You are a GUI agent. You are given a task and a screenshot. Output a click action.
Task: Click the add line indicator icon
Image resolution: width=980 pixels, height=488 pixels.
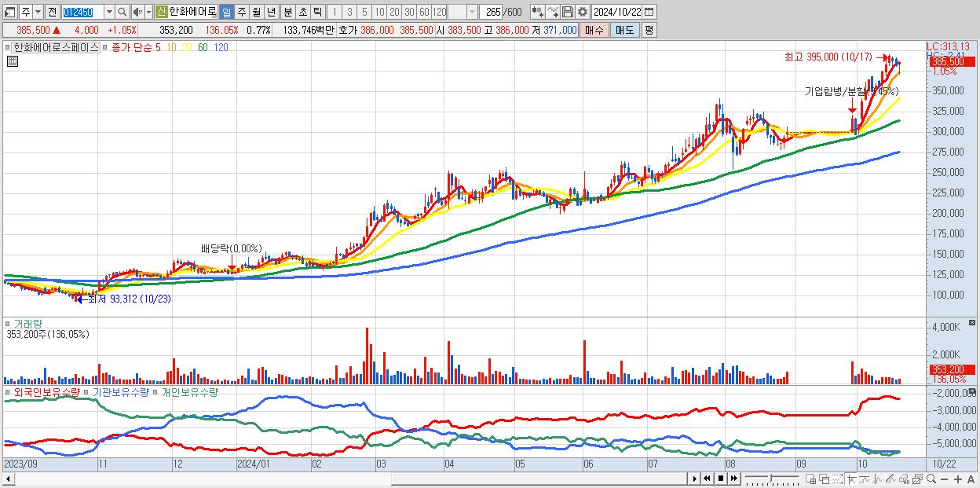[x=553, y=12]
